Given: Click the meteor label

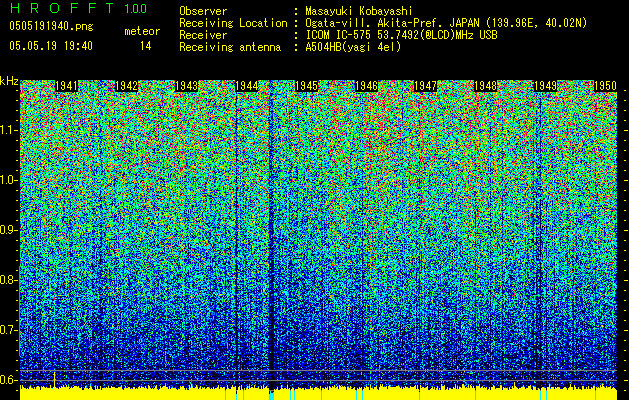Looking at the screenshot, I should pos(142,31).
